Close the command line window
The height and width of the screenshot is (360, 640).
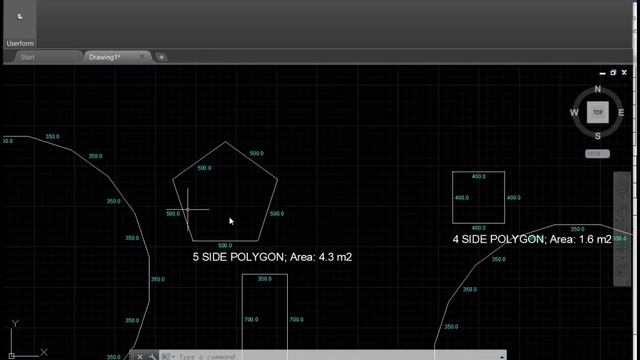pyautogui.click(x=140, y=357)
